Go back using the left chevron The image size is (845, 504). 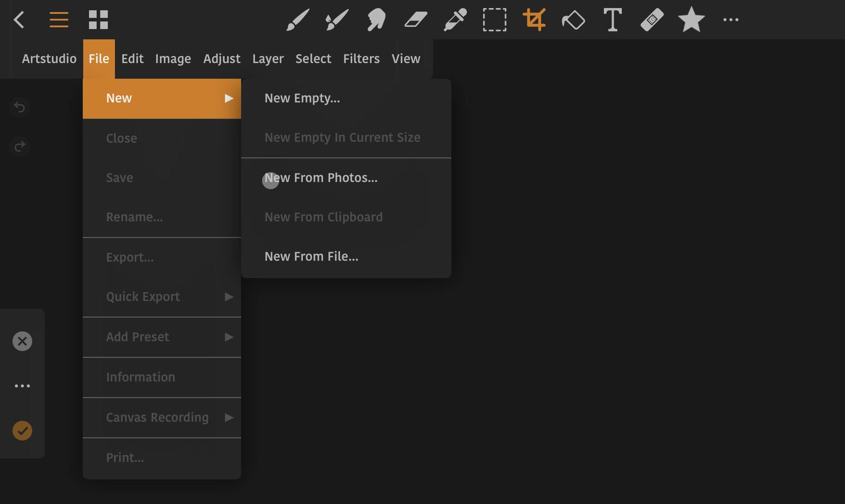coord(19,20)
